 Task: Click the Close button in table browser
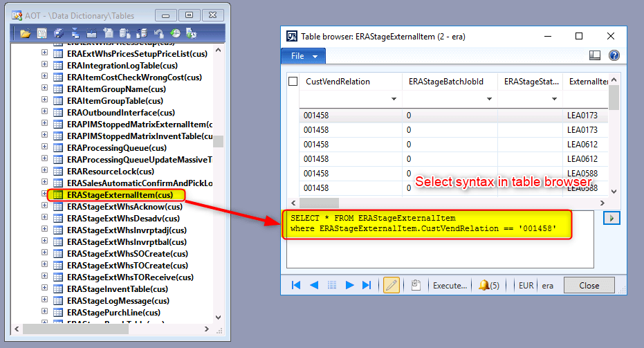(589, 285)
